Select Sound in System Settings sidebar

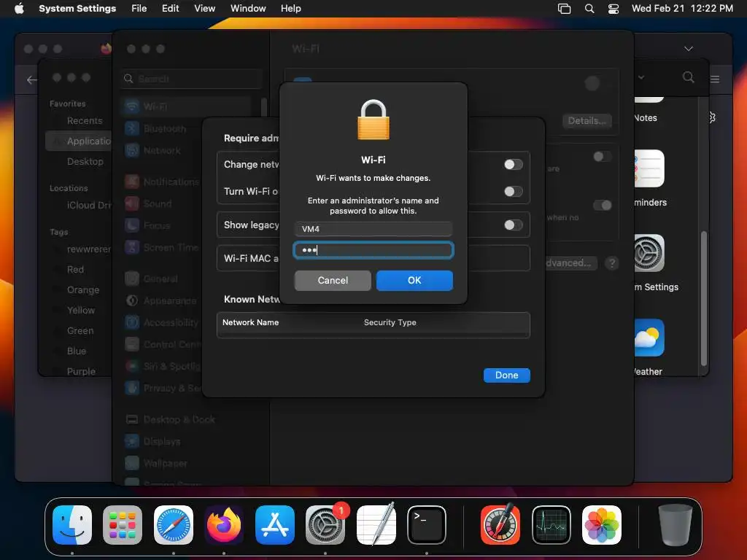(157, 204)
